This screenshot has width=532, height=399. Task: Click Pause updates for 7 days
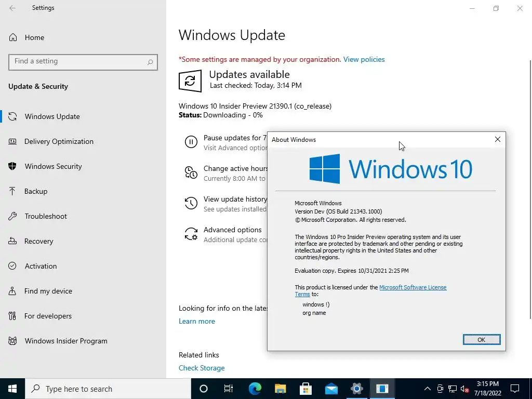coord(235,138)
